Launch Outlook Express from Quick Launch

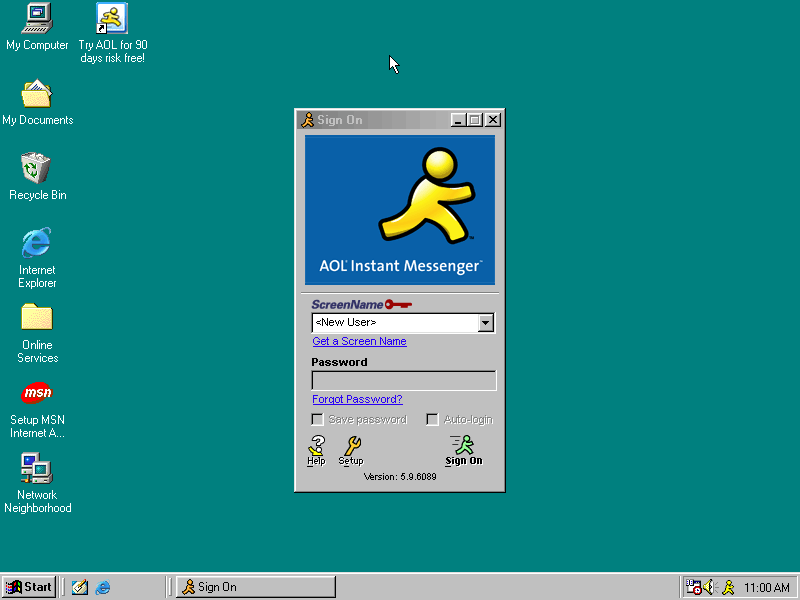click(80, 587)
